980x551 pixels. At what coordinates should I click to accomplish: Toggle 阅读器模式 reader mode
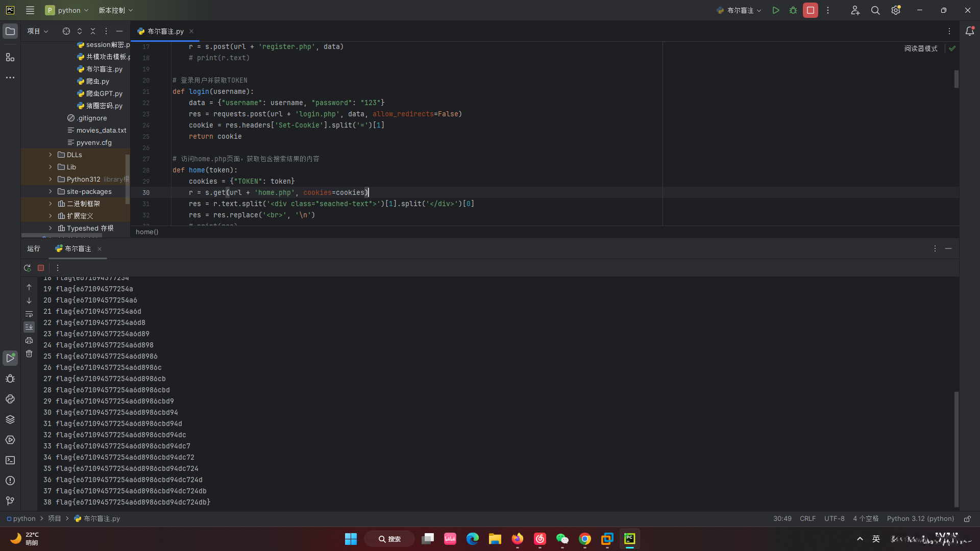[x=921, y=48]
